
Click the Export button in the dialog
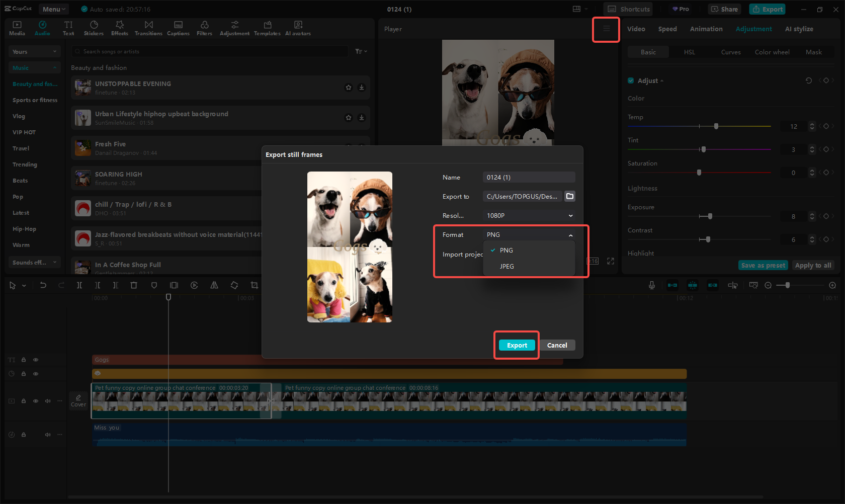pos(517,345)
